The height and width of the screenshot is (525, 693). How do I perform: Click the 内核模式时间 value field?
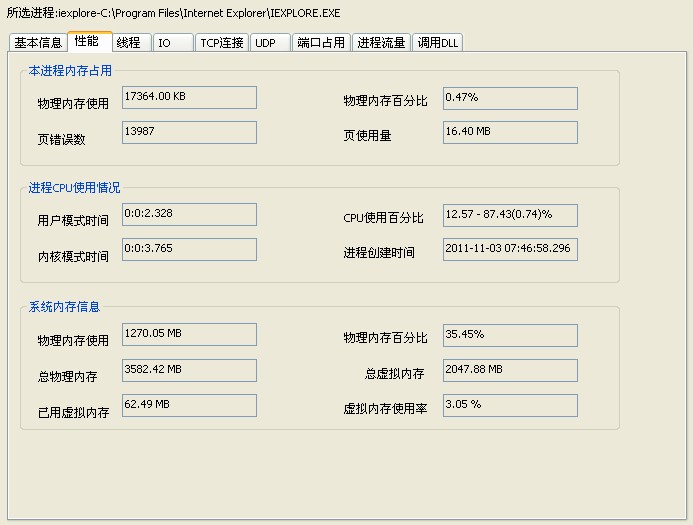[x=189, y=249]
